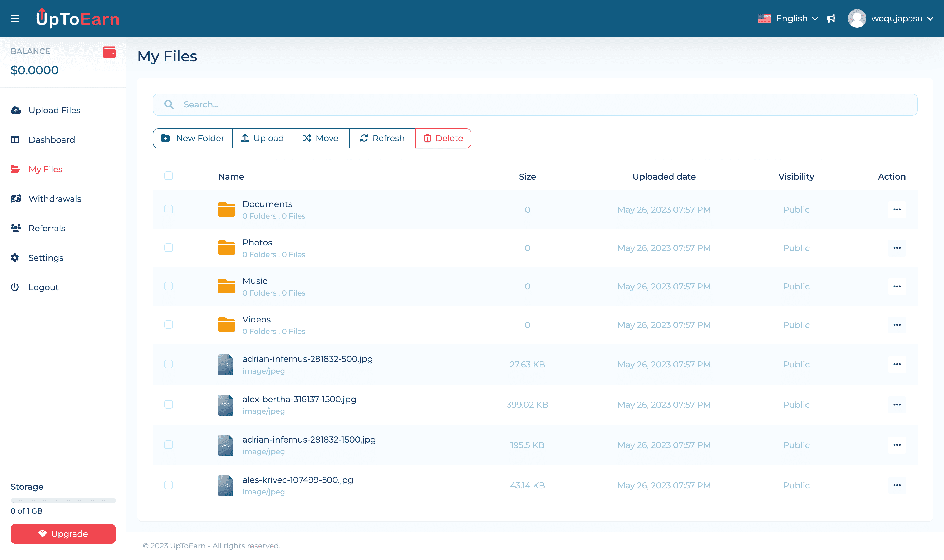Click the search magnifier icon
This screenshot has height=560, width=944.
click(x=169, y=105)
